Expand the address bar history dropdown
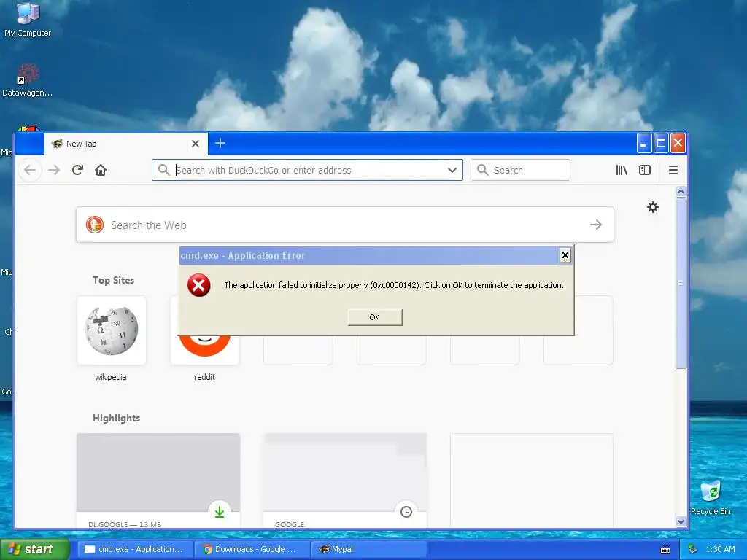 click(452, 170)
